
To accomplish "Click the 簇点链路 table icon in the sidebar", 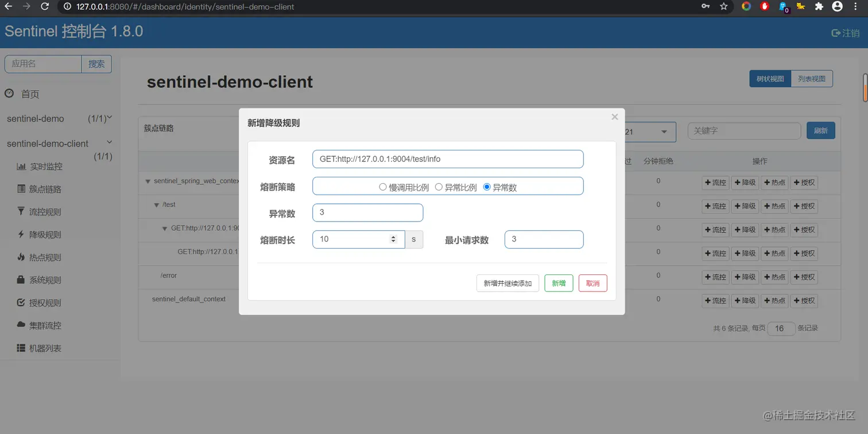I will (x=21, y=189).
